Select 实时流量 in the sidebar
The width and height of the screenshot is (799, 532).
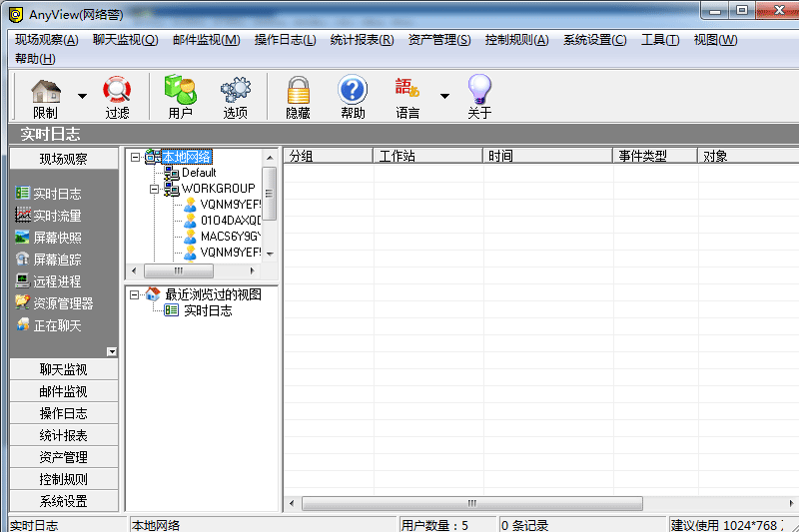click(x=49, y=216)
